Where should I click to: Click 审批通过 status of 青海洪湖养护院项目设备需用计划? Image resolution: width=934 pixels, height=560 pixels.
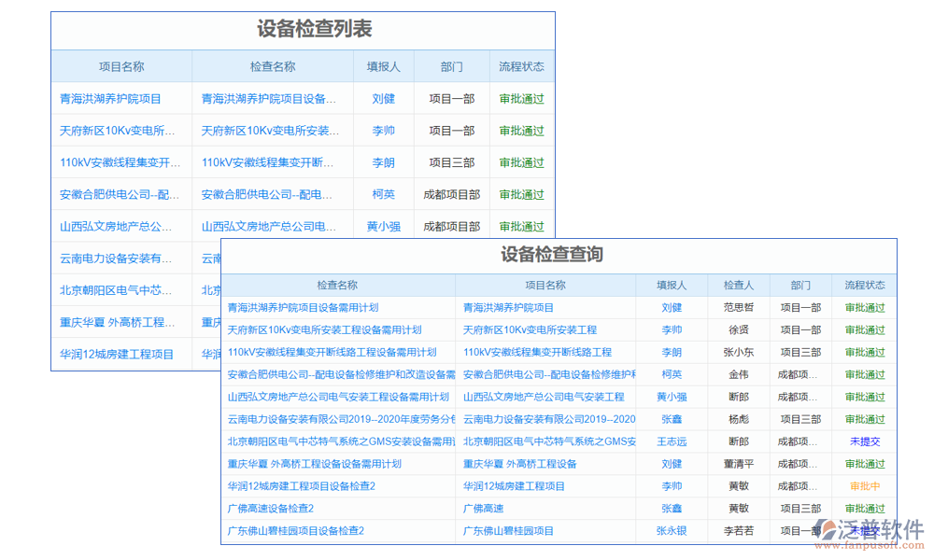coord(864,307)
